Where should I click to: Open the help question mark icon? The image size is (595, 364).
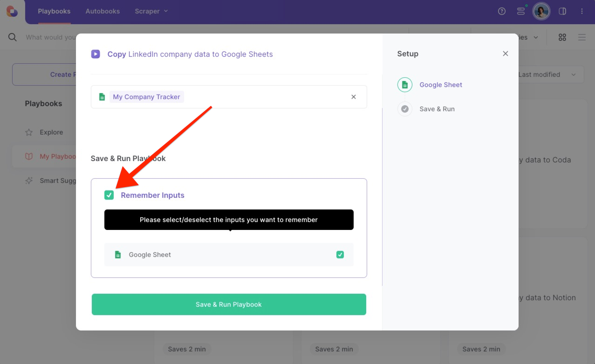(502, 11)
